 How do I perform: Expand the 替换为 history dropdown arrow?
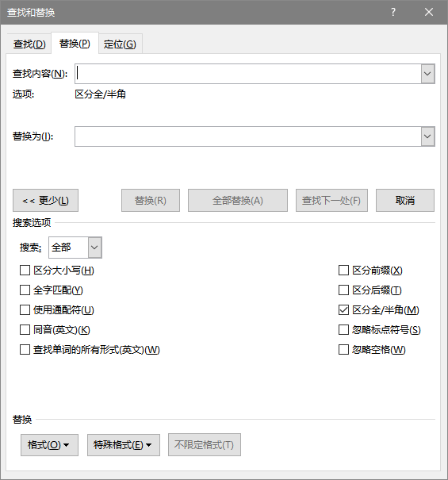427,136
